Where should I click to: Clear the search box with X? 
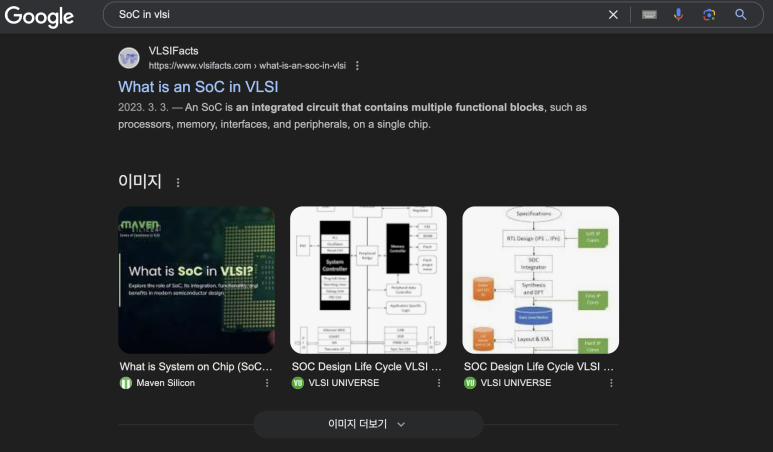click(x=613, y=15)
